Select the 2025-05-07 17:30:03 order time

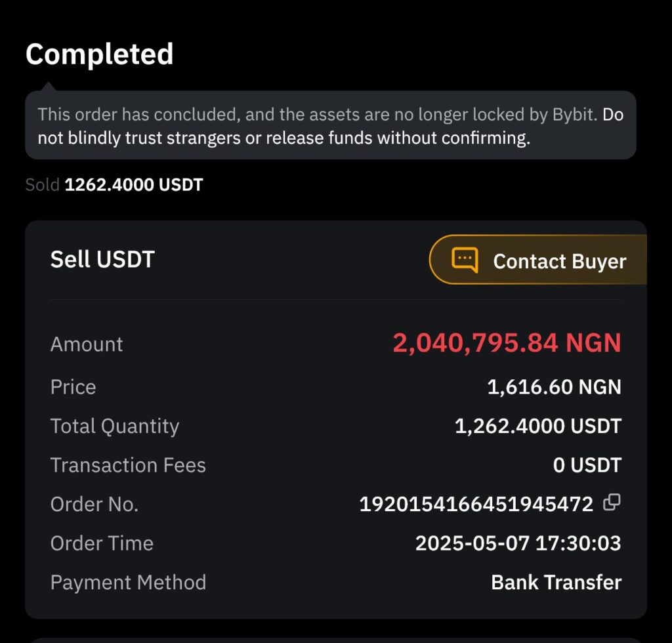[x=518, y=543]
